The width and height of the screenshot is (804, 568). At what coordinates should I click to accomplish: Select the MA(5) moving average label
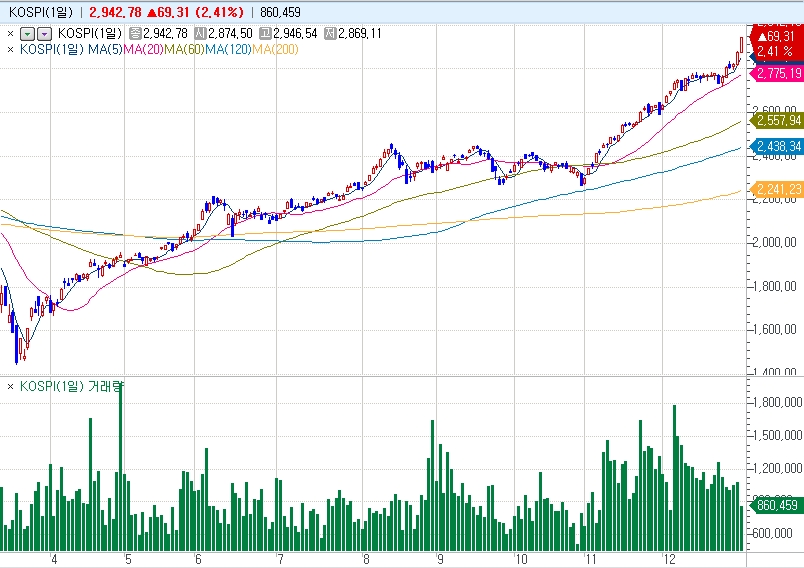pyautogui.click(x=104, y=48)
